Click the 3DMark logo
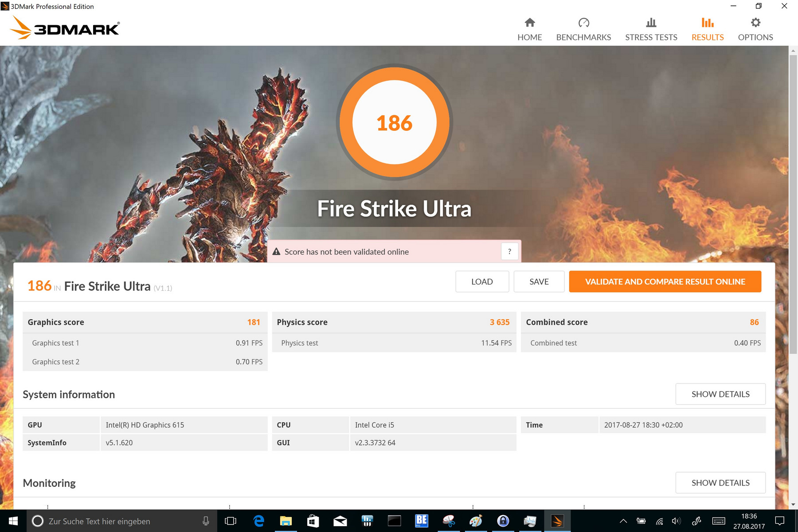 click(65, 27)
